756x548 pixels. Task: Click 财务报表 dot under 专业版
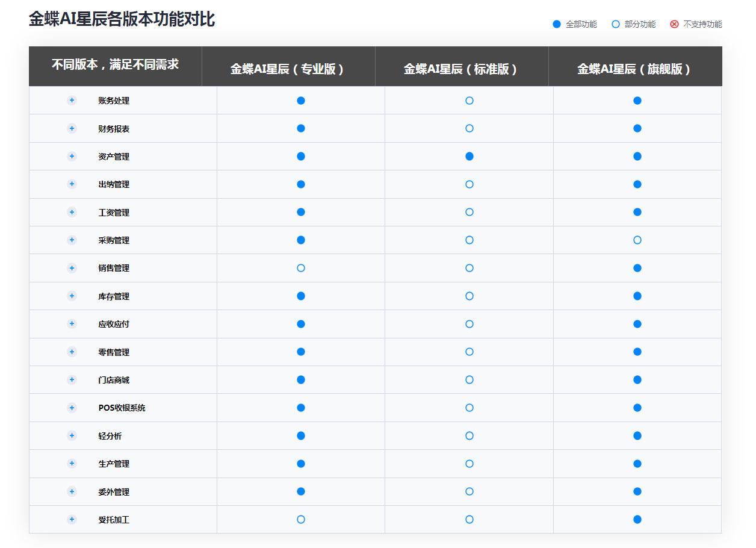[x=301, y=128]
